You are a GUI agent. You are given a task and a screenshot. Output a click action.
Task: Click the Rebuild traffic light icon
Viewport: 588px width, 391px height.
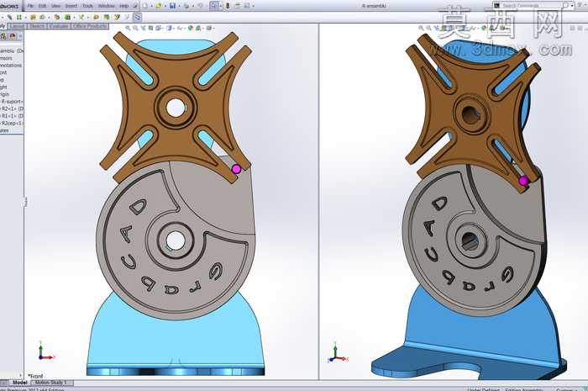tap(228, 6)
